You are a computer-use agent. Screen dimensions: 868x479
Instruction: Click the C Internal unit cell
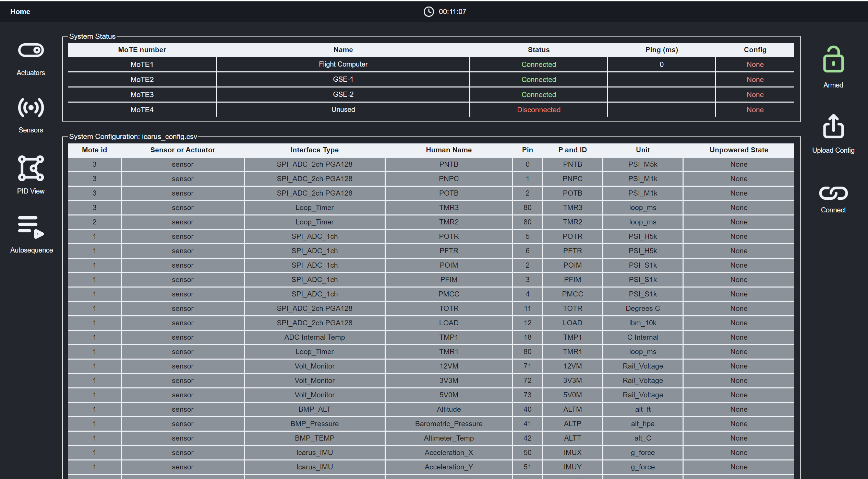pyautogui.click(x=643, y=337)
